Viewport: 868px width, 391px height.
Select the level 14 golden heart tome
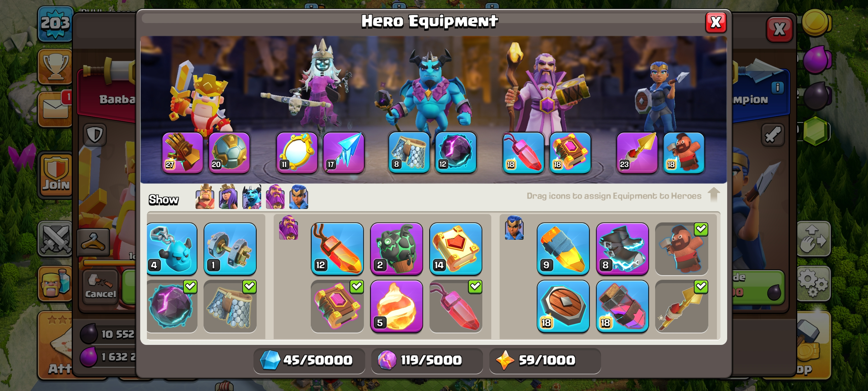click(455, 249)
